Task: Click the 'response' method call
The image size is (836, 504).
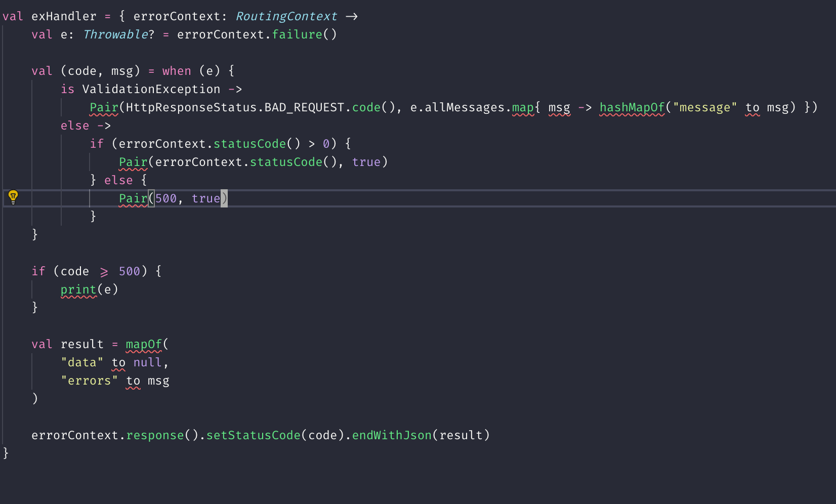Action: (155, 435)
